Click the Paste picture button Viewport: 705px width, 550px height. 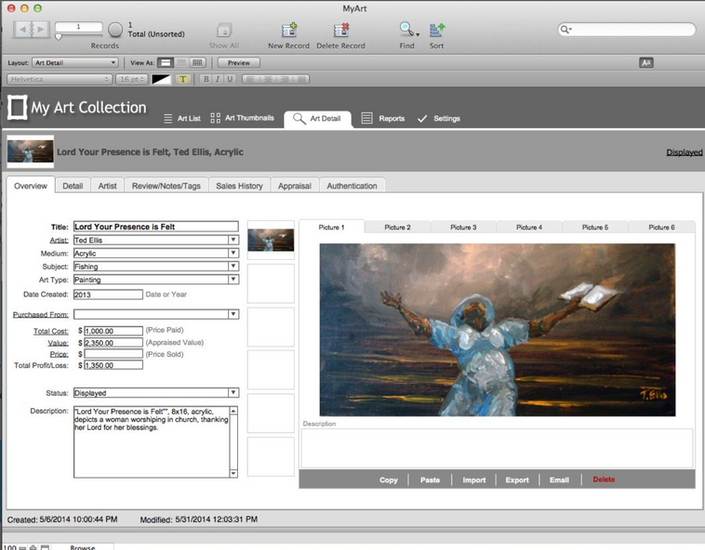point(430,480)
